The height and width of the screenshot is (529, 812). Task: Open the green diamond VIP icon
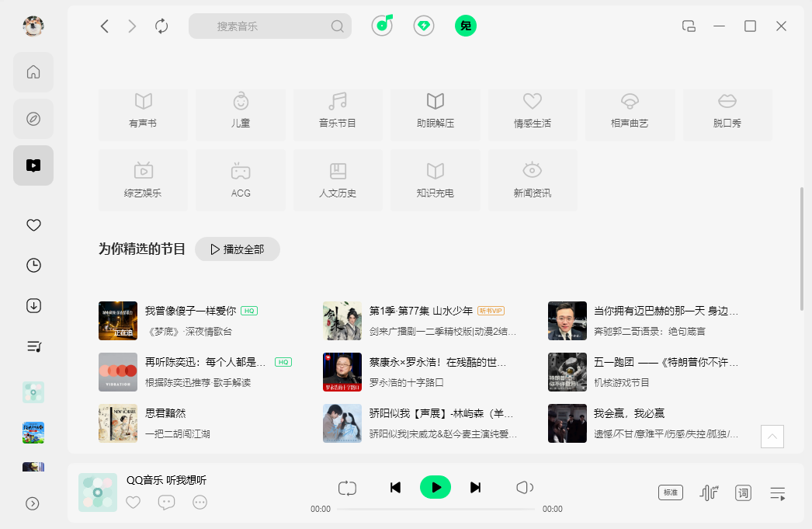[424, 26]
